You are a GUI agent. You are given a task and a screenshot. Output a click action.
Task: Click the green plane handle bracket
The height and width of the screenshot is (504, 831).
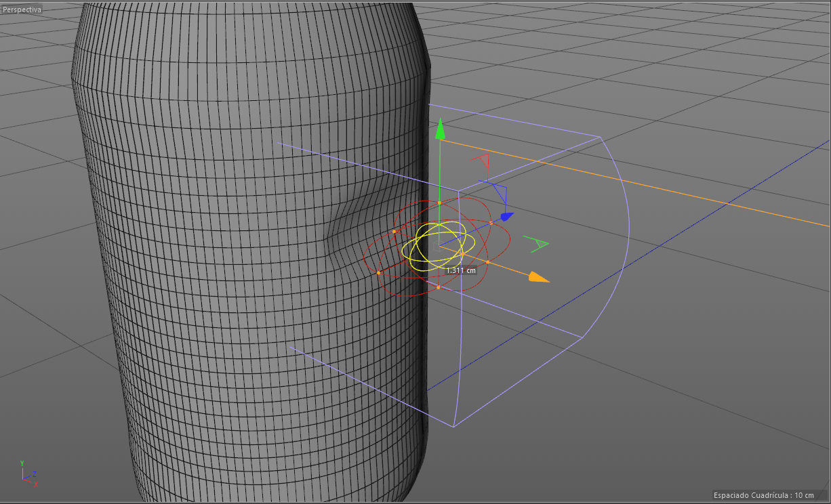click(535, 245)
